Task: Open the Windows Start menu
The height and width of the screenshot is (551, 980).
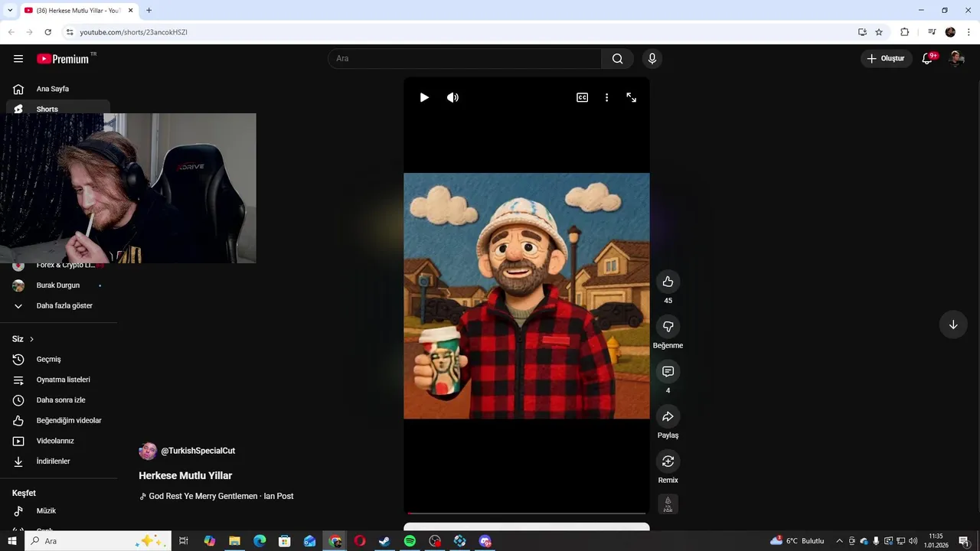Action: coord(12,541)
